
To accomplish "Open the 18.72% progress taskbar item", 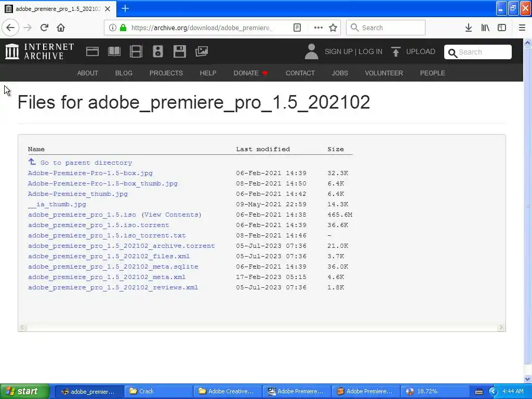I will point(435,391).
